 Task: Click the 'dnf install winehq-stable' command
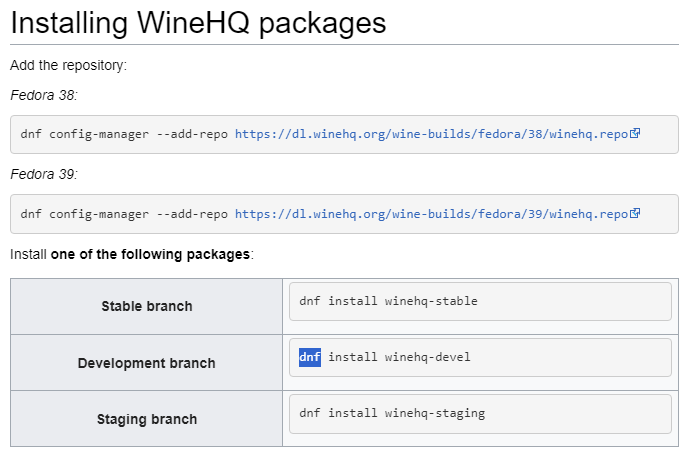[x=388, y=301]
